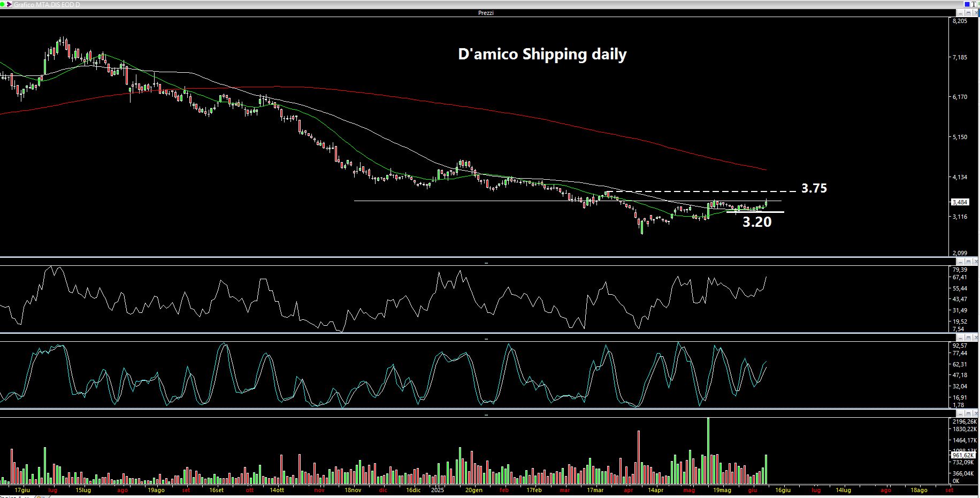The image size is (980, 498).
Task: Click stochastic axis value 62,31
Action: pyautogui.click(x=960, y=364)
